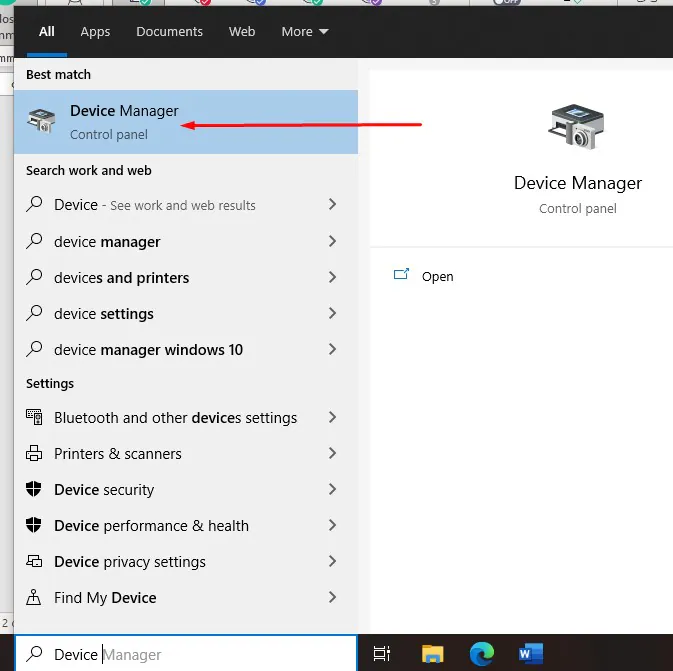The height and width of the screenshot is (671, 673).
Task: Expand chevron beside 'device manager windows 10'
Action: click(x=332, y=349)
